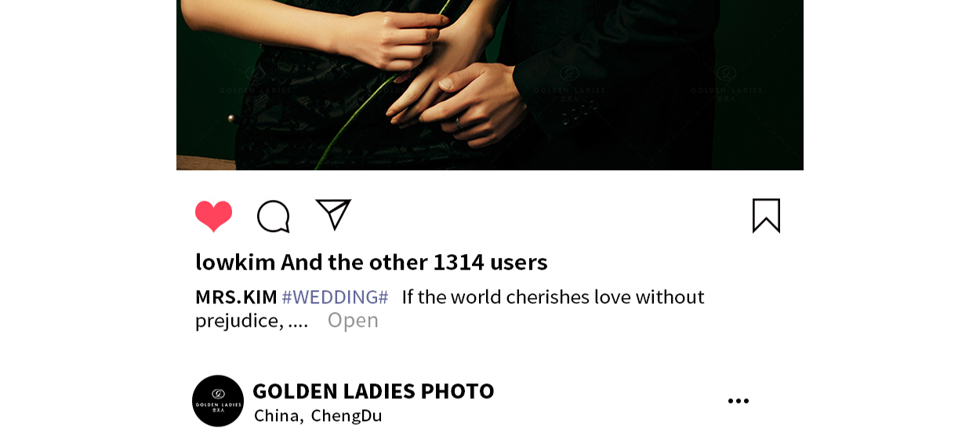Open comments with speech bubble icon
This screenshot has width=980, height=432.
(274, 216)
